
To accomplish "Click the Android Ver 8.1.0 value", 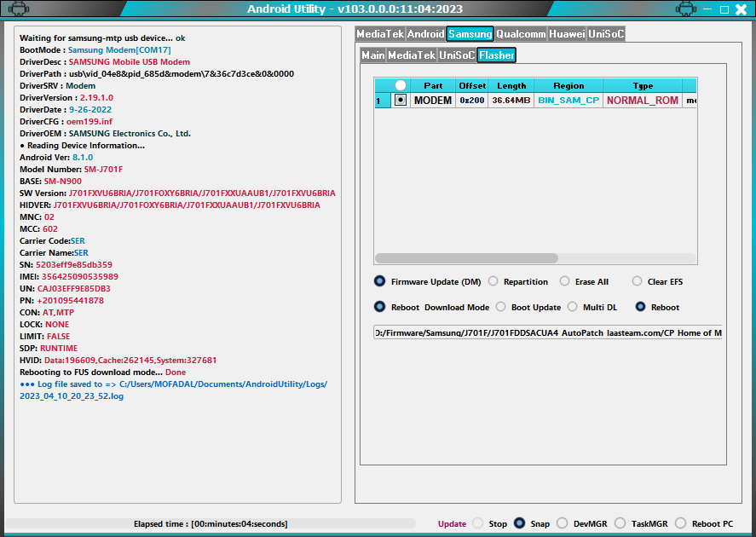I will [83, 157].
